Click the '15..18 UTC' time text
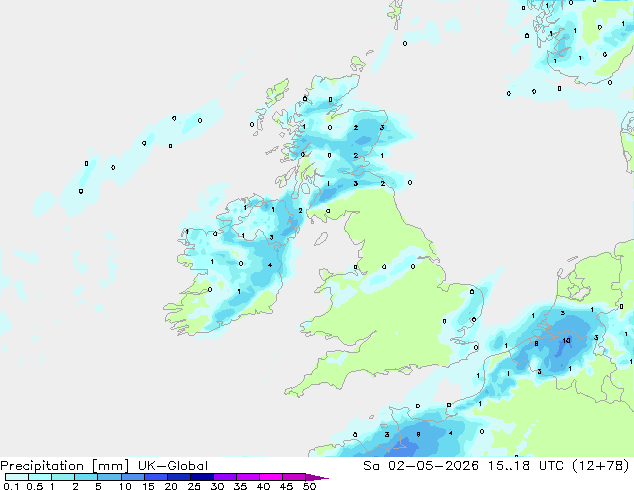This screenshot has height=490, width=634. [x=526, y=466]
